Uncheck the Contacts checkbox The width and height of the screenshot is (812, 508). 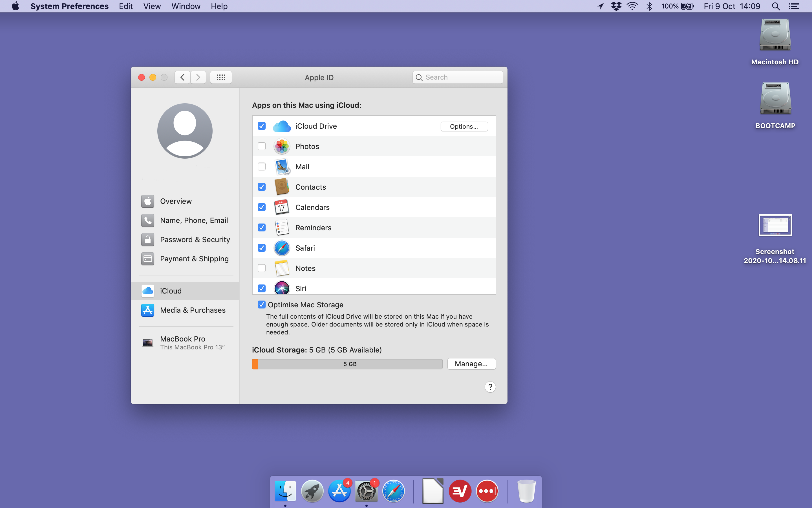(x=262, y=187)
